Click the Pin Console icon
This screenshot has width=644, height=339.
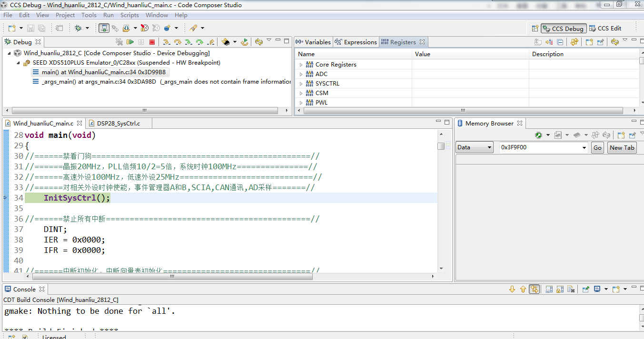(x=586, y=289)
